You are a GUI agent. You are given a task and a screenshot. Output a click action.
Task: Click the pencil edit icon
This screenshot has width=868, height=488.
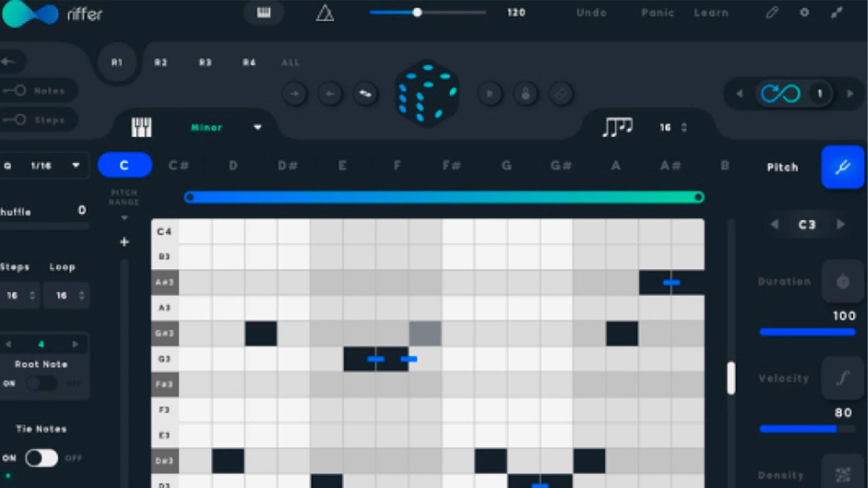coord(772,13)
